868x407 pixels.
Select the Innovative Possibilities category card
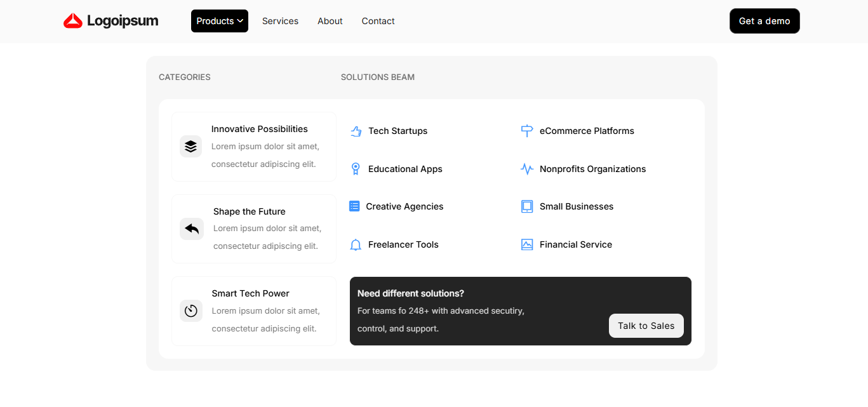(254, 147)
